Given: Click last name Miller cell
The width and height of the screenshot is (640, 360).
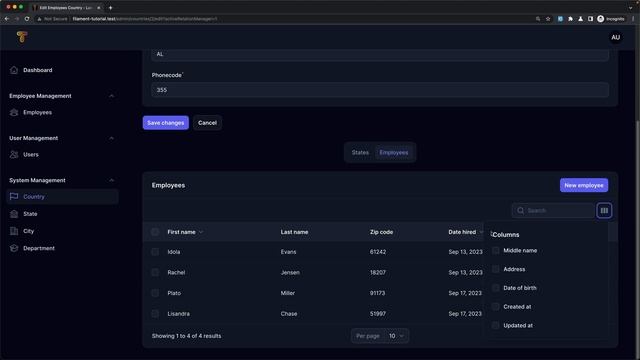Looking at the screenshot, I should 288,293.
